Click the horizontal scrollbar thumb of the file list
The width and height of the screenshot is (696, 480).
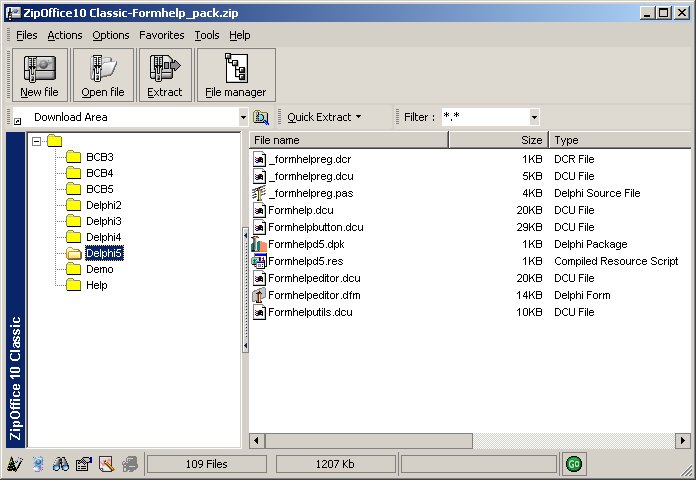(x=368, y=441)
